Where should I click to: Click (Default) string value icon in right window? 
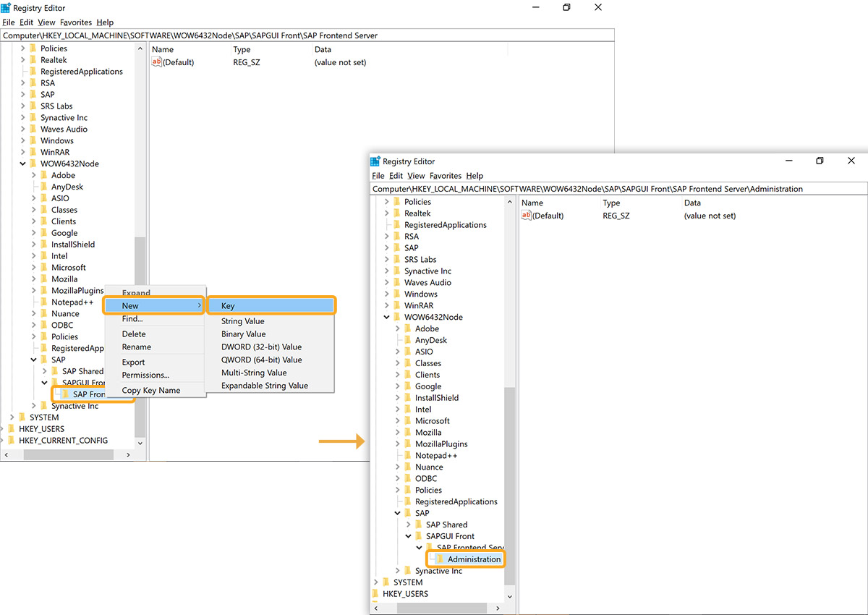click(x=526, y=216)
